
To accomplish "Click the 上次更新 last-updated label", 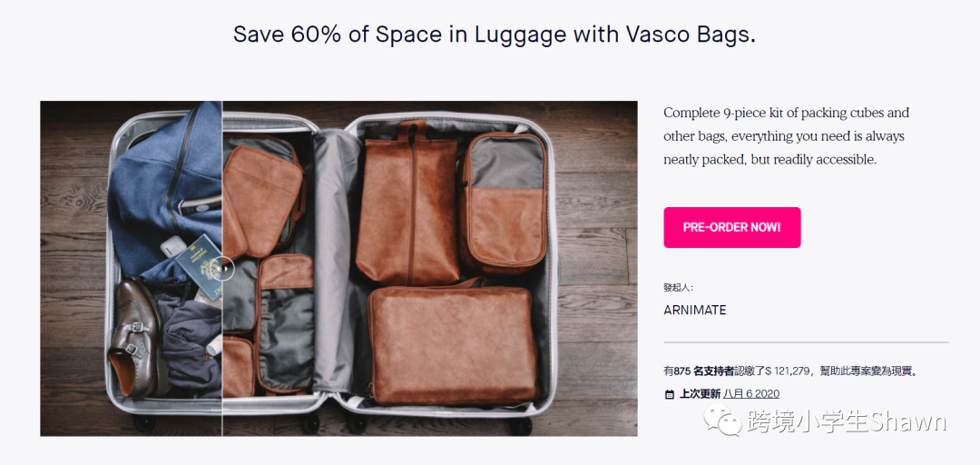I will click(700, 394).
